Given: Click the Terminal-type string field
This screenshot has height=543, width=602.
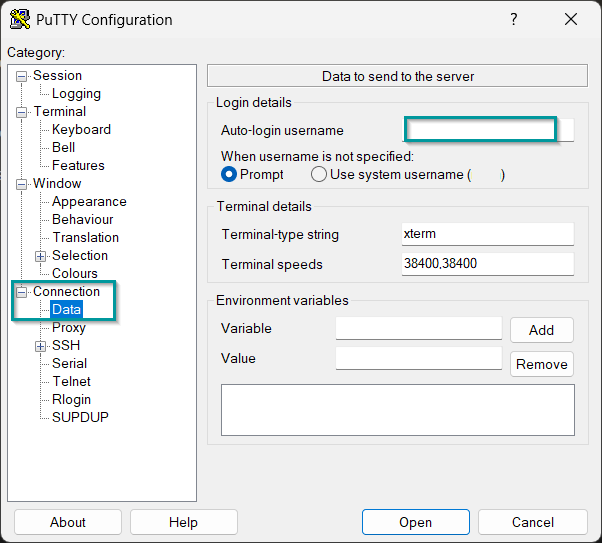Looking at the screenshot, I should [x=487, y=234].
